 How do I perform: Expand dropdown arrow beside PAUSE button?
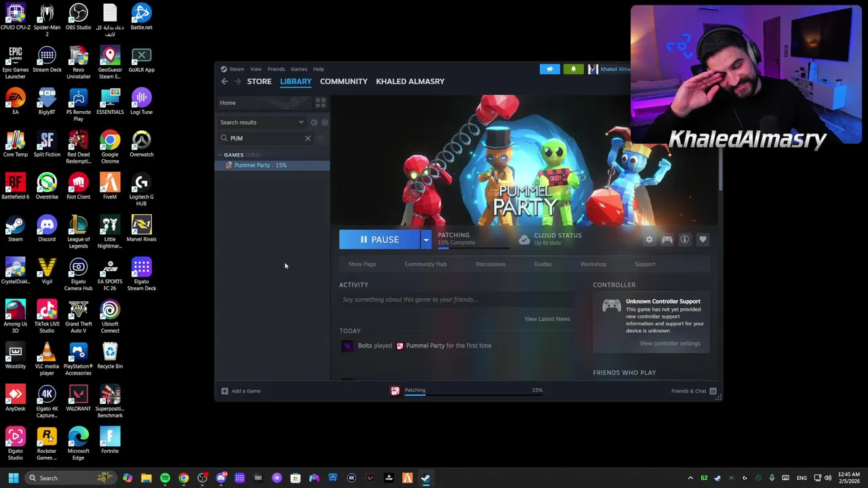point(426,239)
